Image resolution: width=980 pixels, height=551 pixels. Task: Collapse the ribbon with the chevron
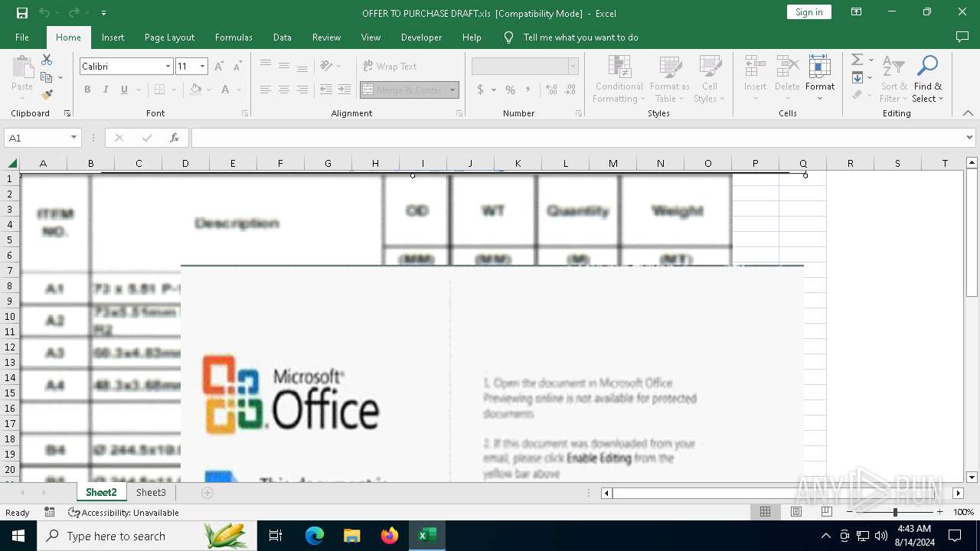tap(968, 113)
